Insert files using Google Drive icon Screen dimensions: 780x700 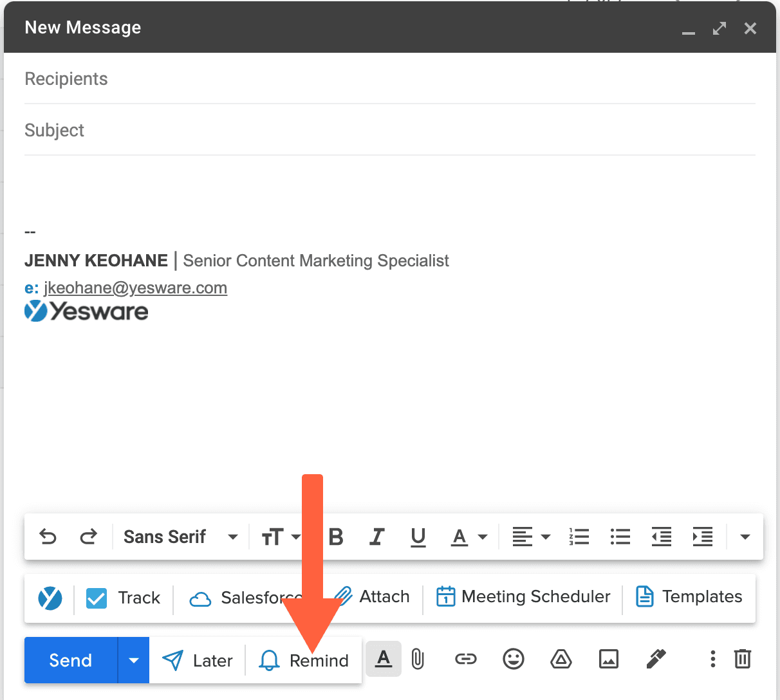(561, 659)
